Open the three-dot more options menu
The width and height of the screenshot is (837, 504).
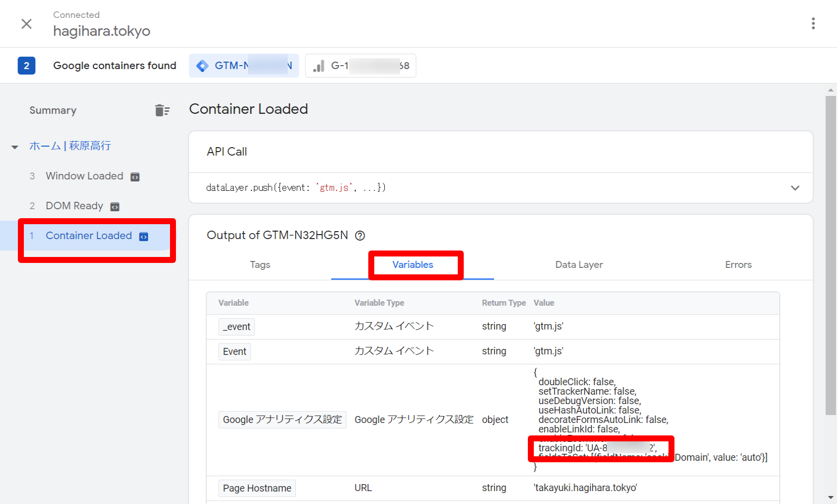tap(813, 23)
